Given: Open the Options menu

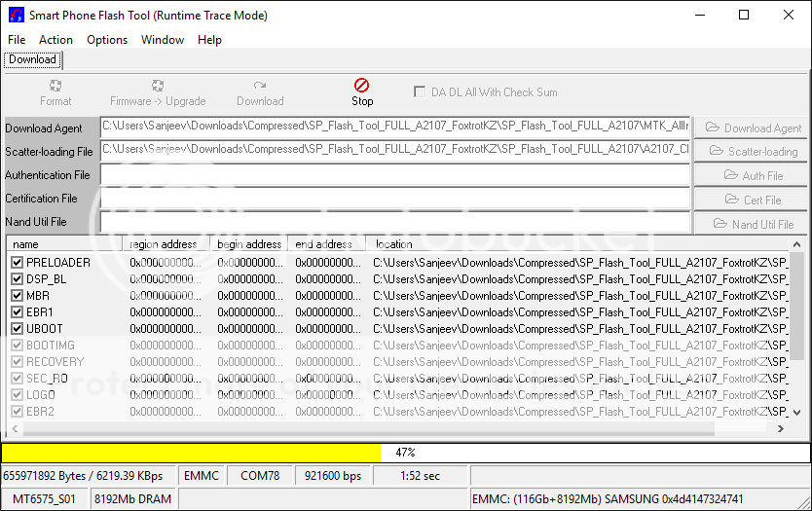Looking at the screenshot, I should coord(107,40).
